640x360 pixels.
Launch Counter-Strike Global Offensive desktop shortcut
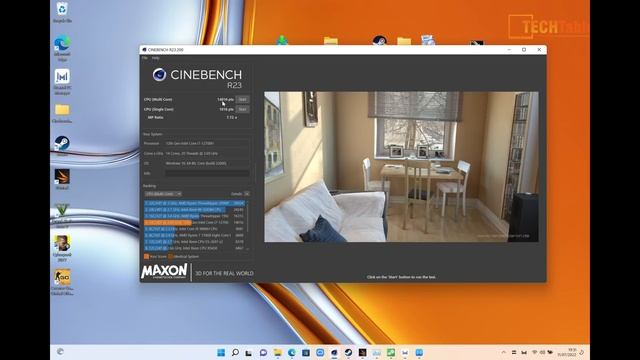tap(62, 282)
